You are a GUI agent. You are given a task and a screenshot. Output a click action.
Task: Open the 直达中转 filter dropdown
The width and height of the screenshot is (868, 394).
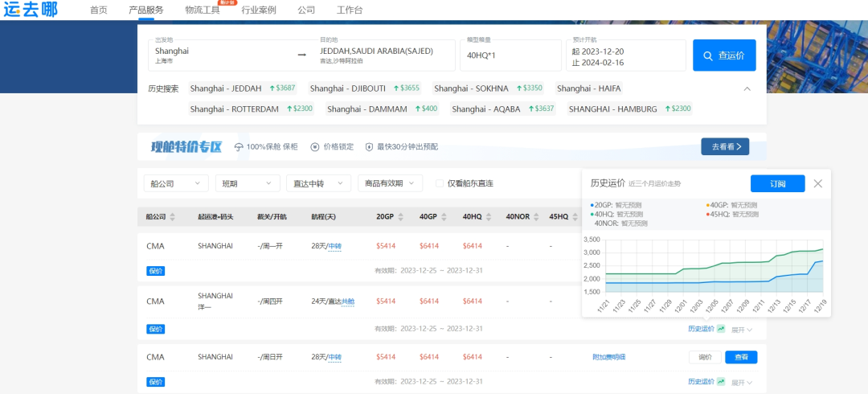click(x=318, y=183)
